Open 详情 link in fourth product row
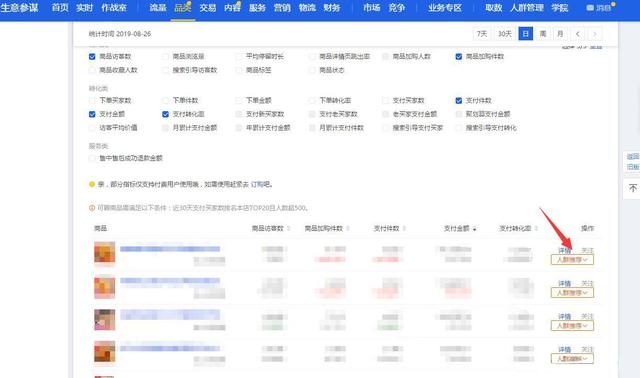 tap(564, 349)
